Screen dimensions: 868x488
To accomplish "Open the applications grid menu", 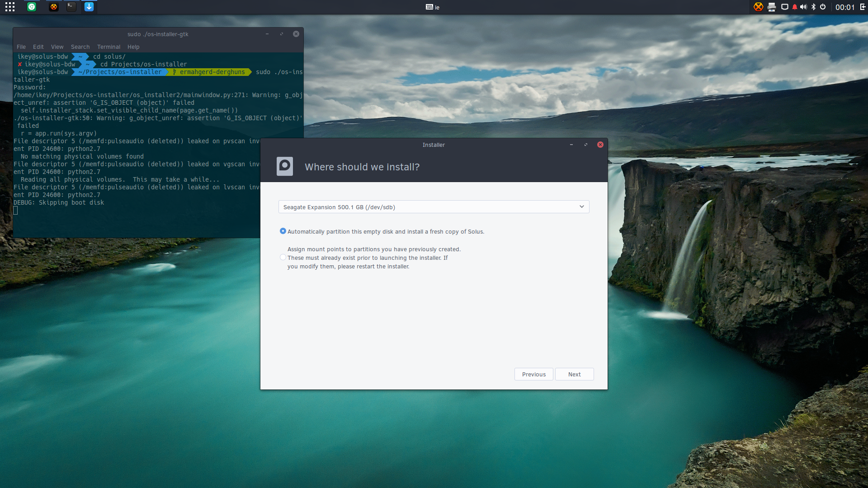I will (10, 7).
